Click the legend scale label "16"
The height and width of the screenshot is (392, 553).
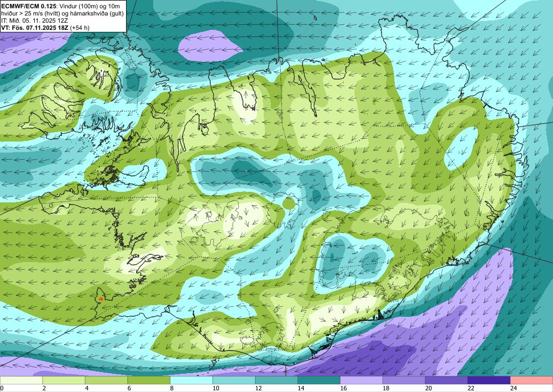(x=343, y=388)
